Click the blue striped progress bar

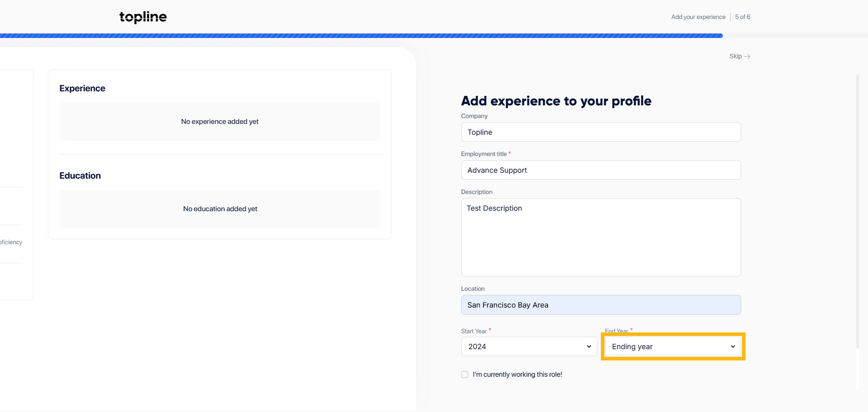(x=362, y=36)
